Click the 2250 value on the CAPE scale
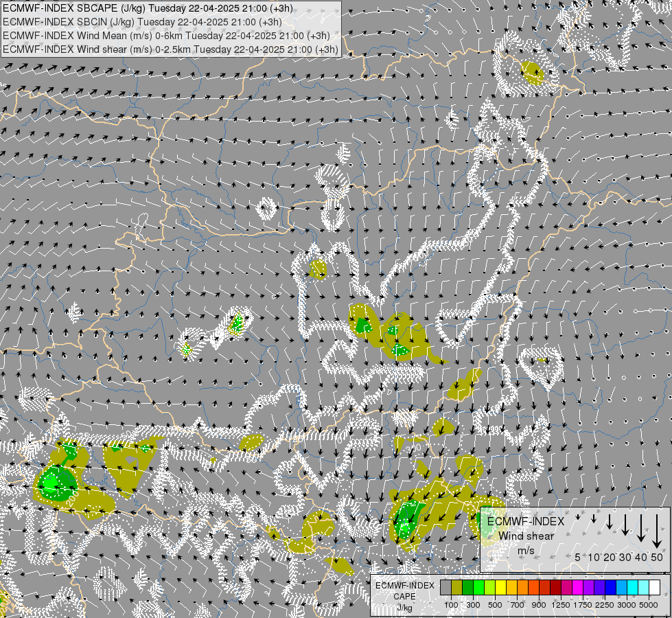 coord(604,605)
